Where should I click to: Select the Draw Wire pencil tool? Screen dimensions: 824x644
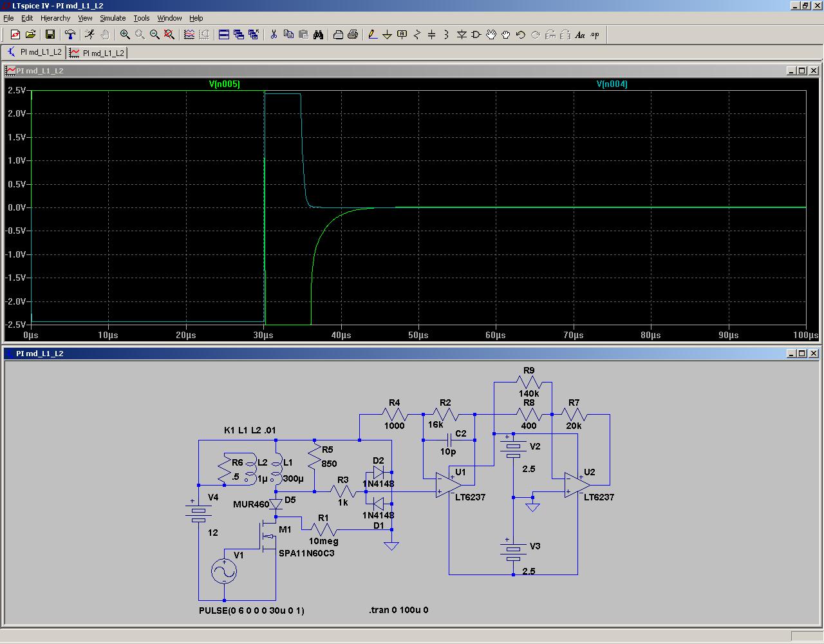pos(372,35)
